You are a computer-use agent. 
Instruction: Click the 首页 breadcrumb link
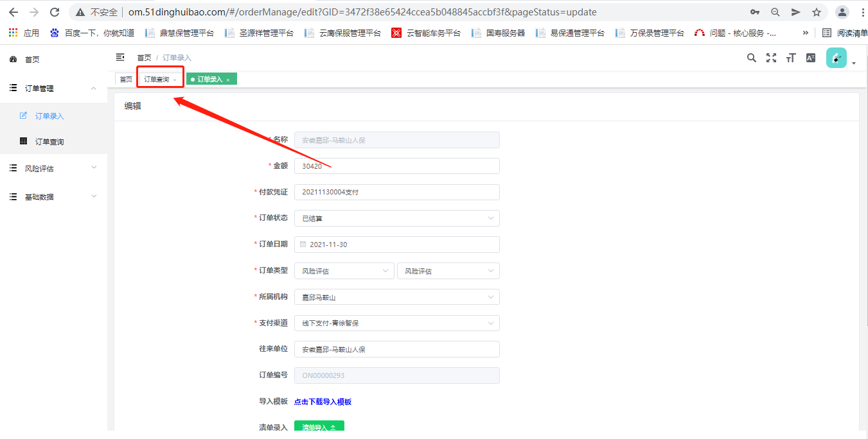point(144,58)
